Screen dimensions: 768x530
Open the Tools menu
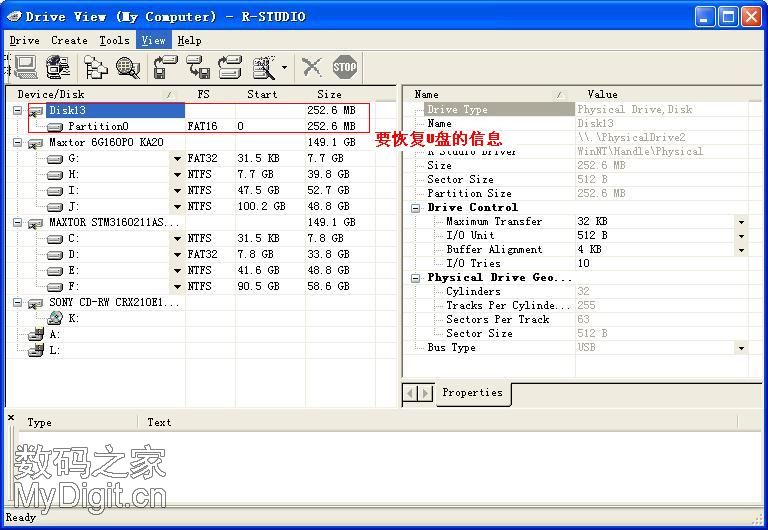tap(115, 41)
